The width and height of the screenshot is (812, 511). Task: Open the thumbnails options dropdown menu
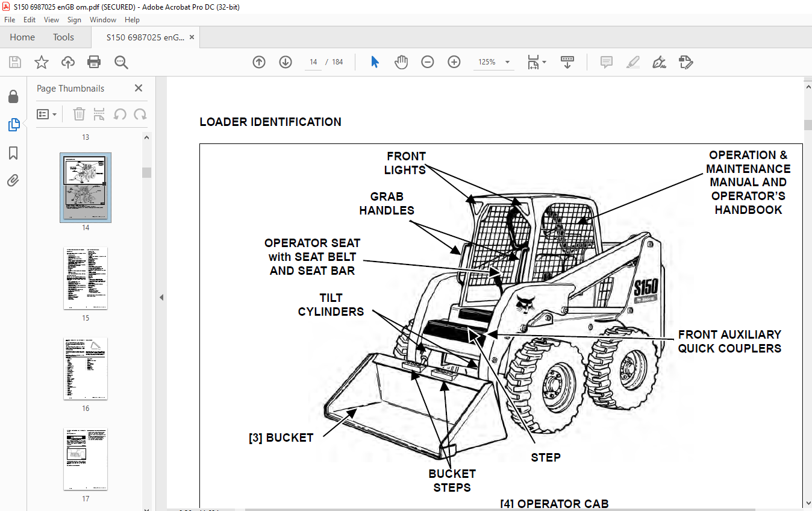pos(47,114)
